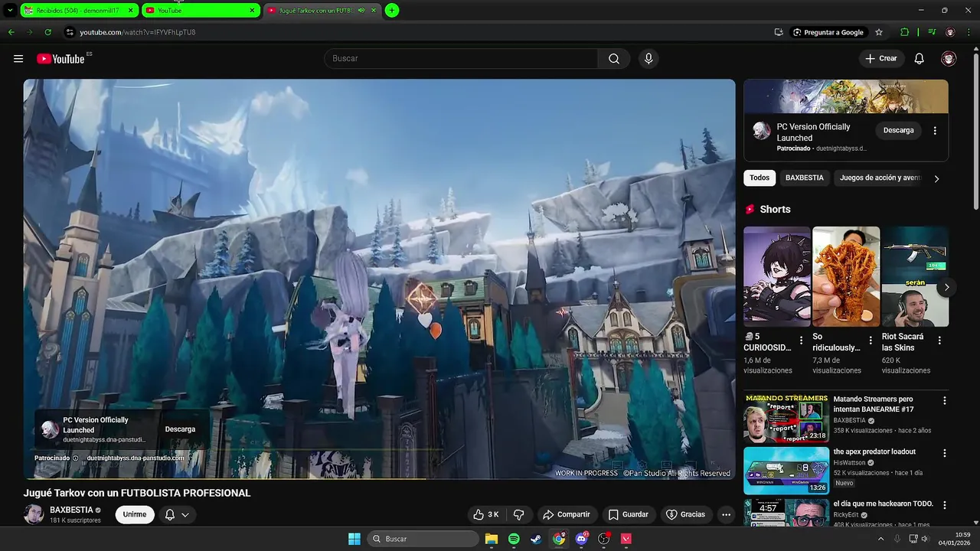Select the BAXBESTIA filter chip

click(x=805, y=178)
